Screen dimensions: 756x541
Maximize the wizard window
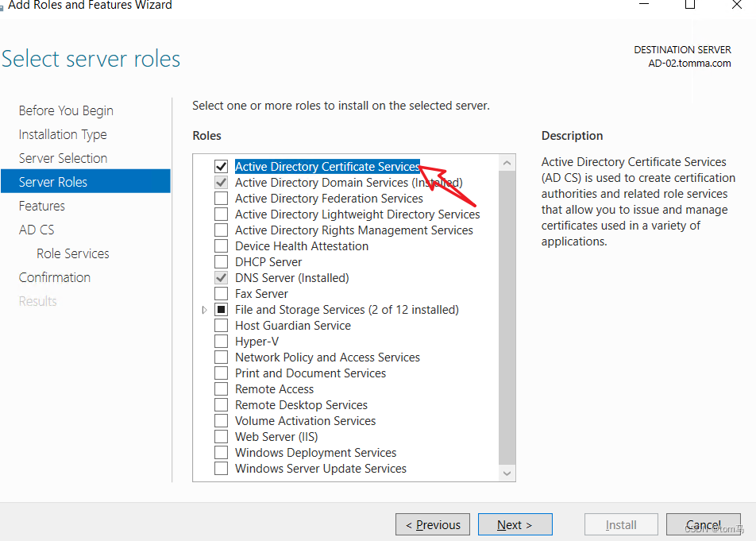[x=690, y=5]
